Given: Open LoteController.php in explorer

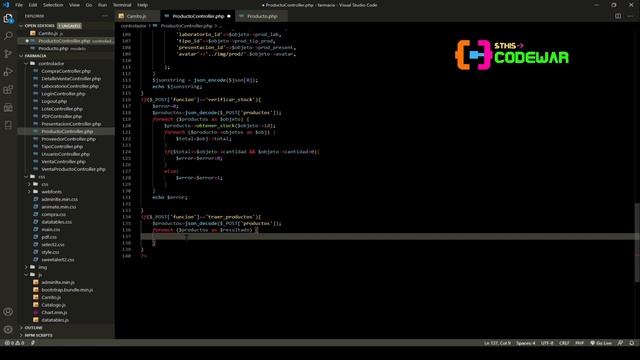Looking at the screenshot, I should 62,109.
